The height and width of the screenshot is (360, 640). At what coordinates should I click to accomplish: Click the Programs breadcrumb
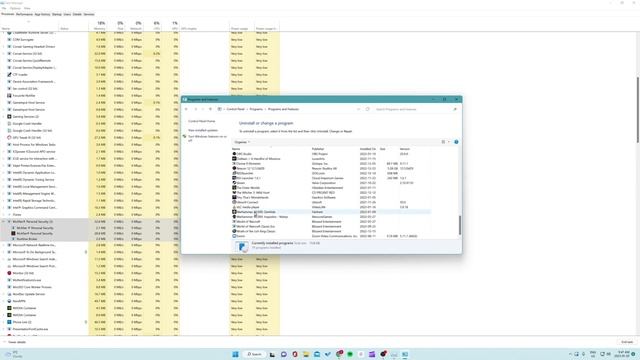pos(256,109)
